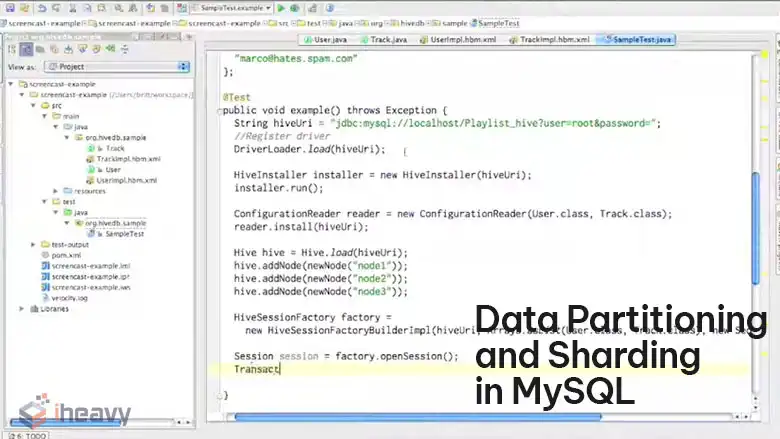
Task: Start debugging with the Debug bug icon
Action: (295, 8)
